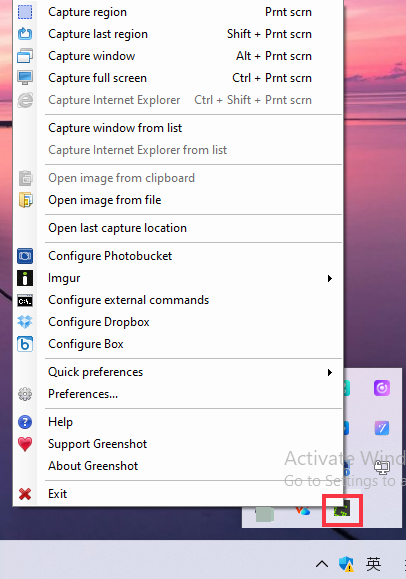Screen dimensions: 406x579
Task: Open About Greenshot
Action: click(x=93, y=466)
